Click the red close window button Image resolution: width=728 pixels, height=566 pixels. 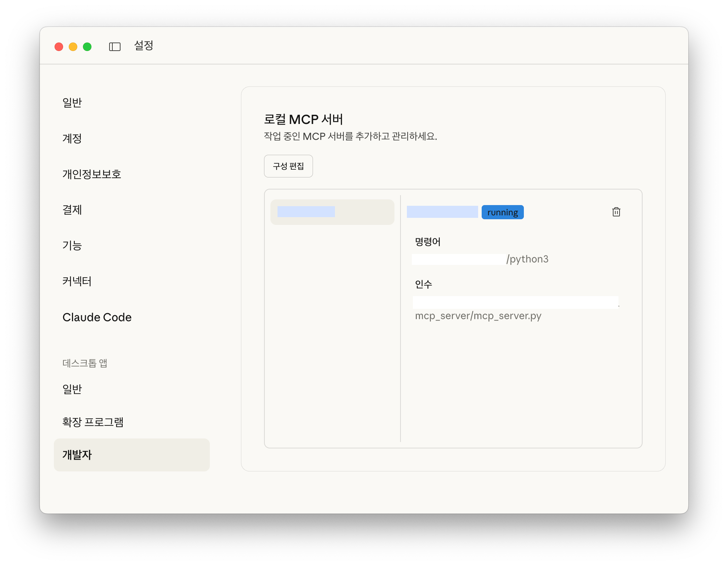(59, 47)
